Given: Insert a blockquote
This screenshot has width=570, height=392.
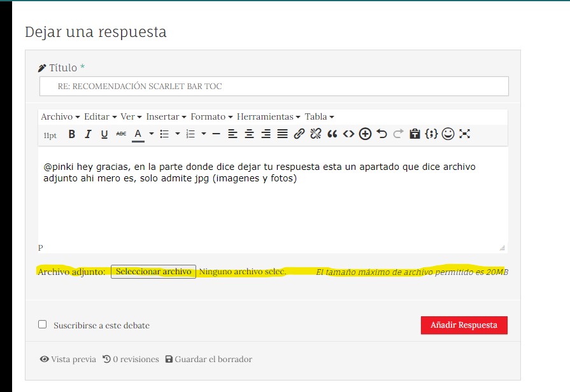Looking at the screenshot, I should click(332, 134).
